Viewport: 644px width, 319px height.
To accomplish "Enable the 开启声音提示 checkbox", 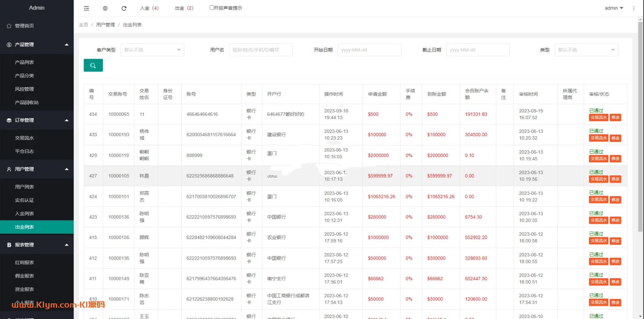I will point(212,8).
